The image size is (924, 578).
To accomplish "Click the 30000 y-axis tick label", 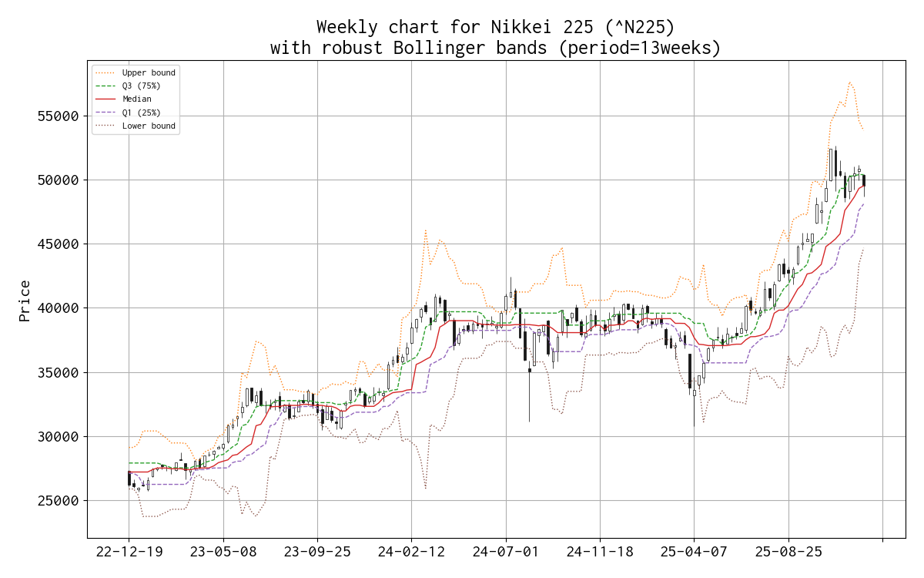I will click(x=59, y=436).
